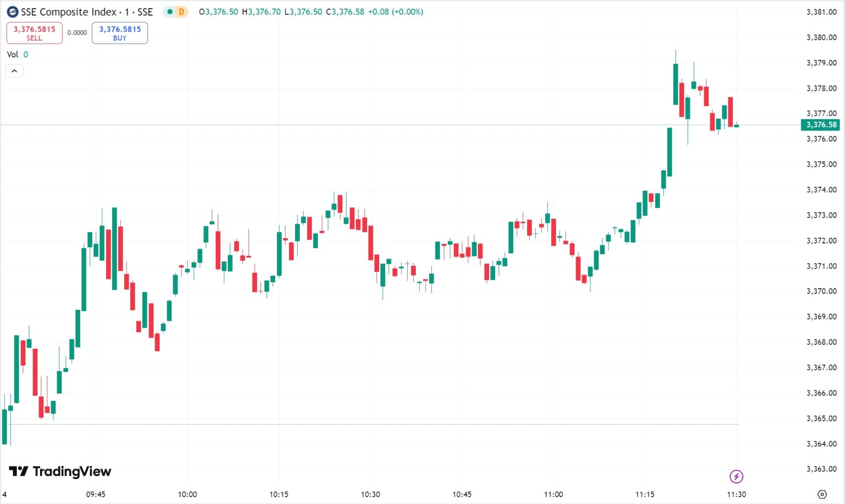Click the green market status dot
The image size is (845, 504).
click(x=170, y=12)
